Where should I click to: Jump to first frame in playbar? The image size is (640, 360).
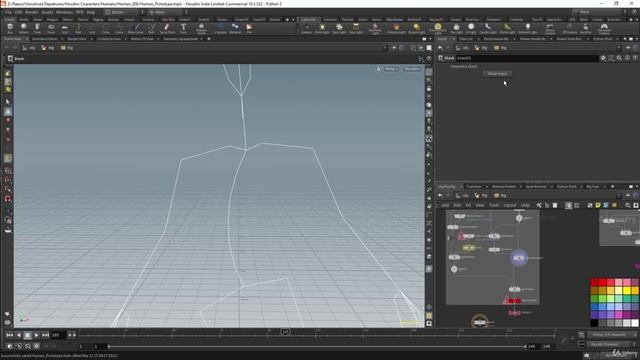(x=9, y=335)
